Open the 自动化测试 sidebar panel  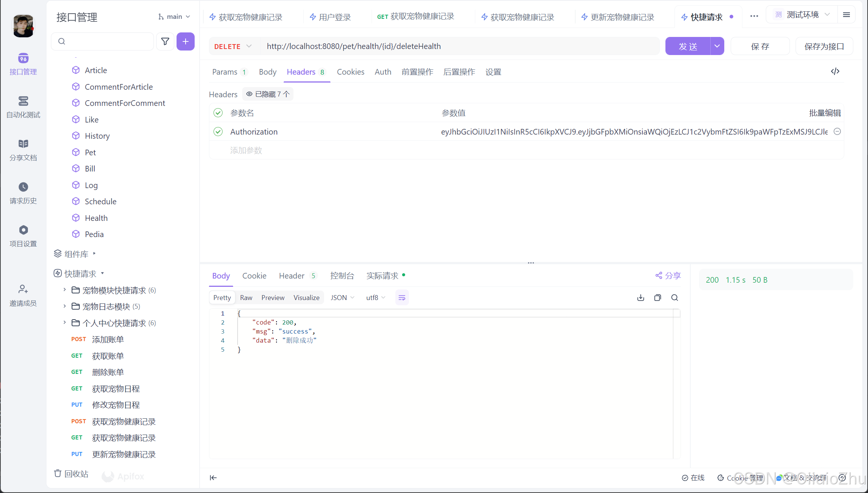pos(23,107)
